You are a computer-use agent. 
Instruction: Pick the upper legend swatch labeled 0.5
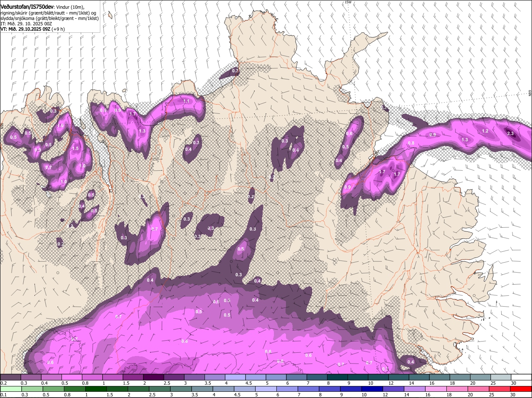coord(71,377)
